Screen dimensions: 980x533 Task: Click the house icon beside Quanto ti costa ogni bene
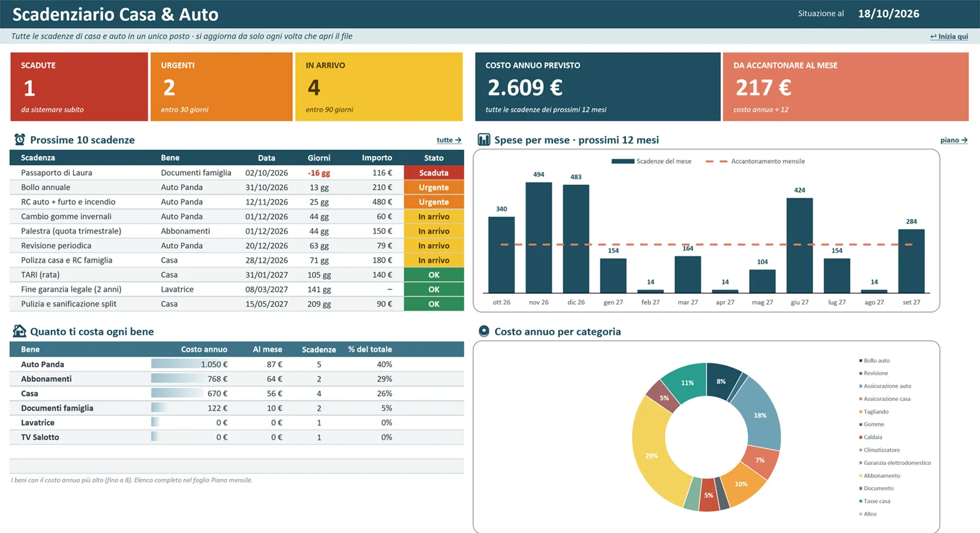click(20, 331)
